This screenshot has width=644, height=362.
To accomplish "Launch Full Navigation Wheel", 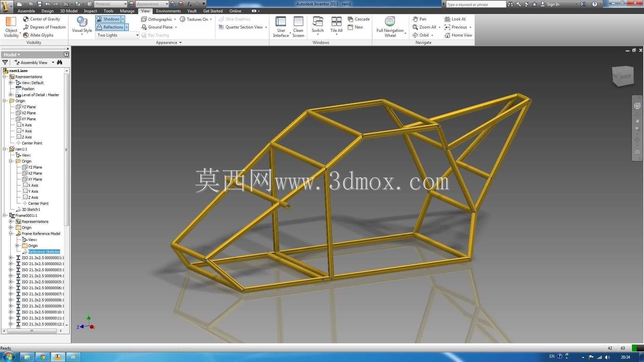I will tap(390, 27).
